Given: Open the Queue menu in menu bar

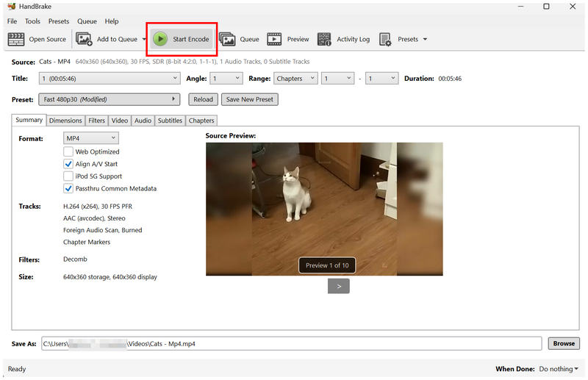Looking at the screenshot, I should pos(87,21).
